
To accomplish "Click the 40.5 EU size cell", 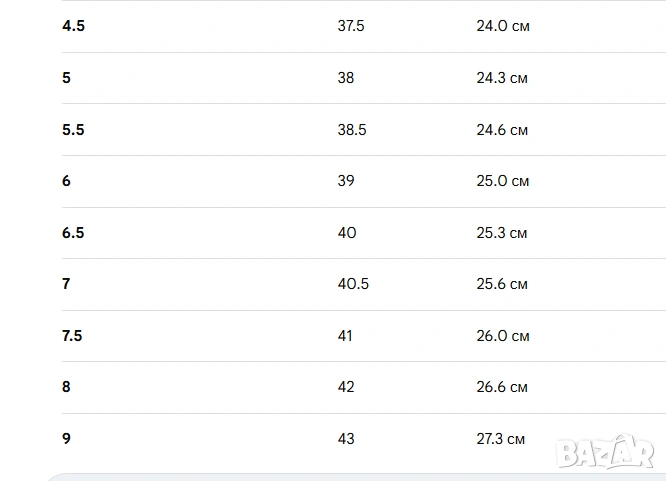I will coord(353,284).
